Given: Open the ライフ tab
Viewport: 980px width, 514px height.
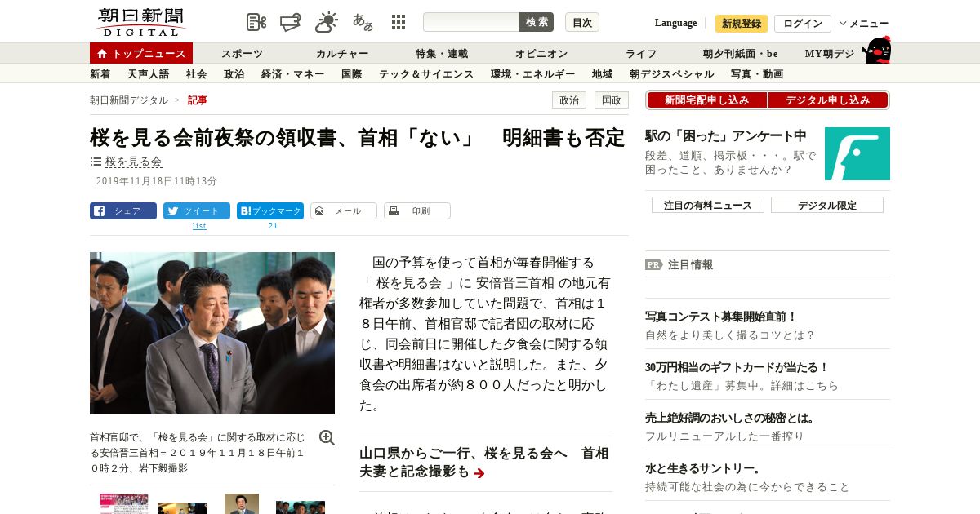Looking at the screenshot, I should pos(641,54).
